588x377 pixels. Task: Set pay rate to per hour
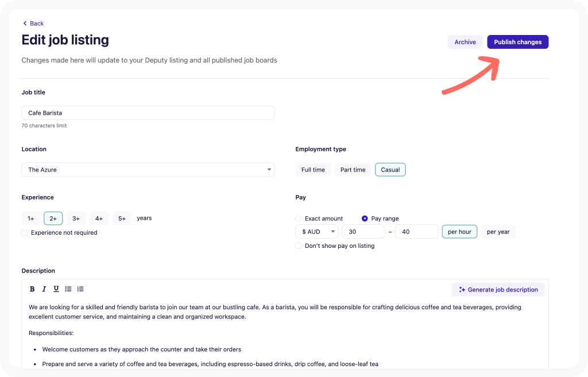pyautogui.click(x=459, y=232)
